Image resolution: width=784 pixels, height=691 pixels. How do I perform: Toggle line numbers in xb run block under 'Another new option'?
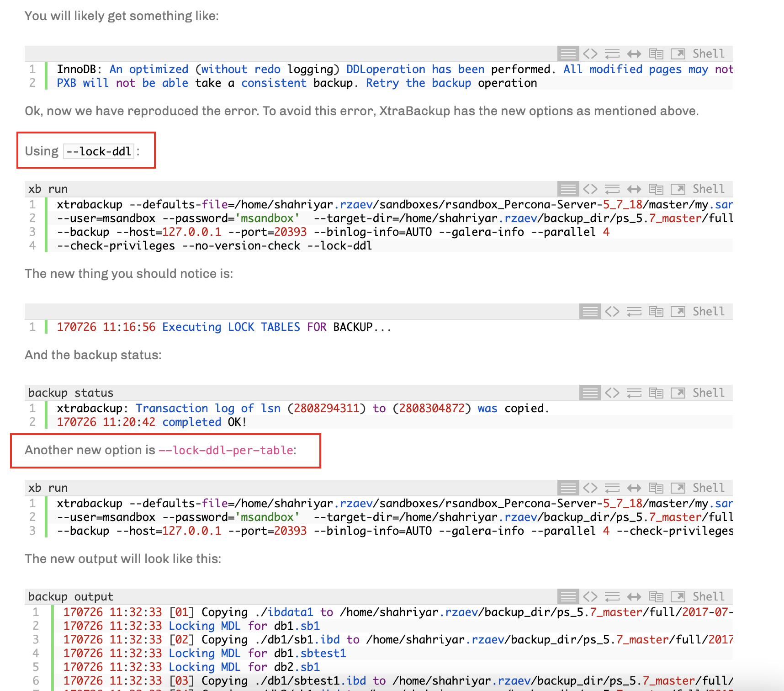pyautogui.click(x=568, y=488)
